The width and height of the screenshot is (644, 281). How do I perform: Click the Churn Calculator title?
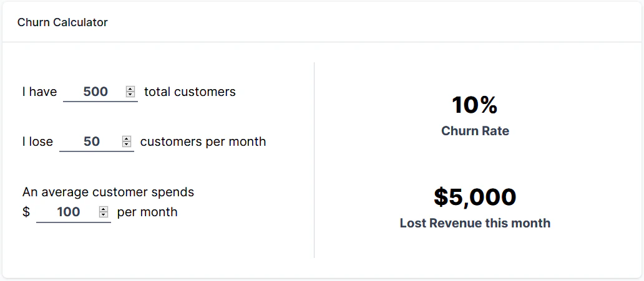(62, 22)
